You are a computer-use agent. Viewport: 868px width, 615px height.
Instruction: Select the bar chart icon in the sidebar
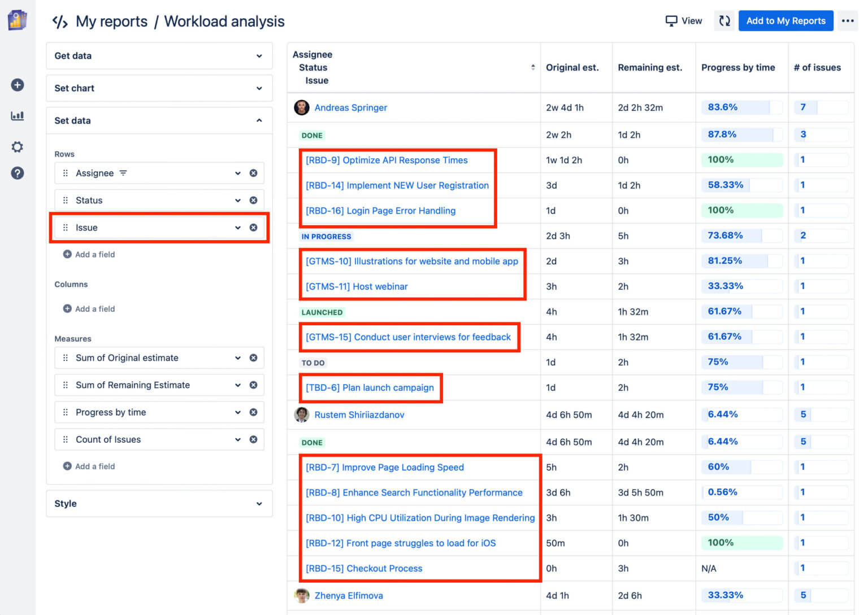[17, 116]
